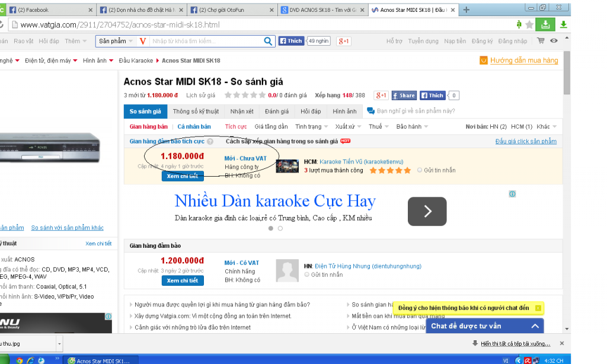Image resolution: width=607 pixels, height=364 pixels.
Task: Click 'Xem chi tiết' for the 1.200.000đ offer
Action: pyautogui.click(x=183, y=280)
